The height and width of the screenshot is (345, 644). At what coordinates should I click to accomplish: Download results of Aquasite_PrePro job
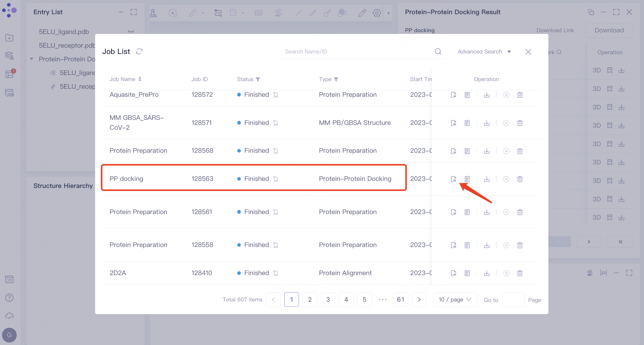click(x=487, y=95)
